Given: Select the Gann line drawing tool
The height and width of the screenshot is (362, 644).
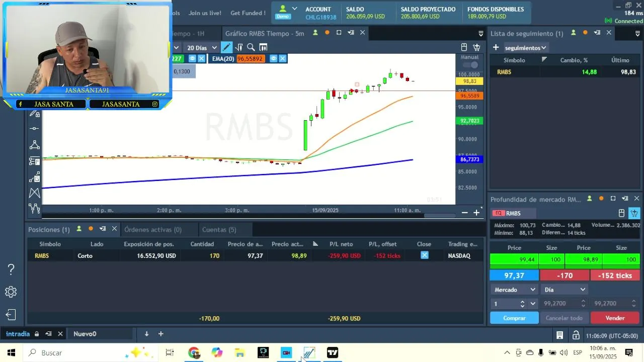Looking at the screenshot, I should (x=34, y=177).
